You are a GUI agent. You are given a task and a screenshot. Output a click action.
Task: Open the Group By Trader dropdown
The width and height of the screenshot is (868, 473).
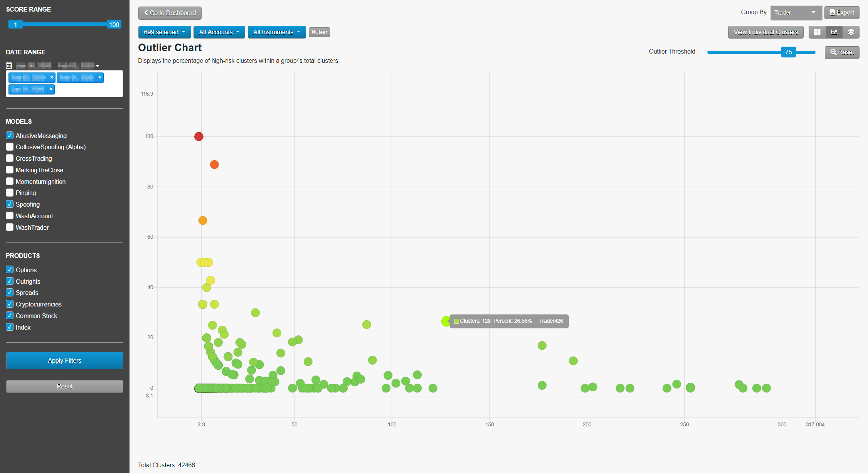(x=796, y=12)
